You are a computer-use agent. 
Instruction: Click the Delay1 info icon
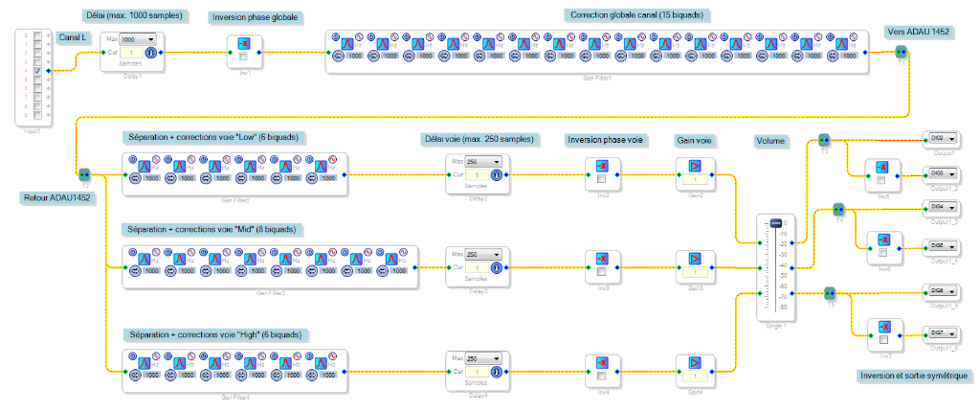[149, 54]
